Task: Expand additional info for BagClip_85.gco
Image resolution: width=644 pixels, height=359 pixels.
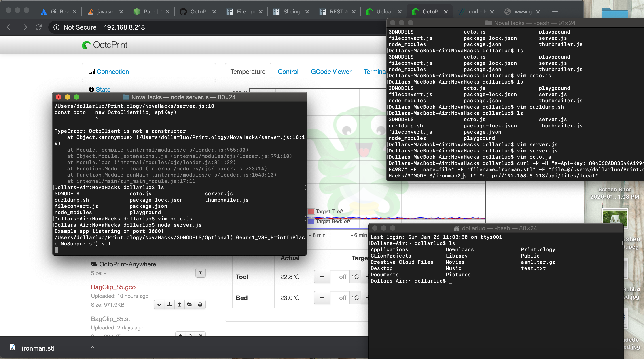Action: [159, 304]
